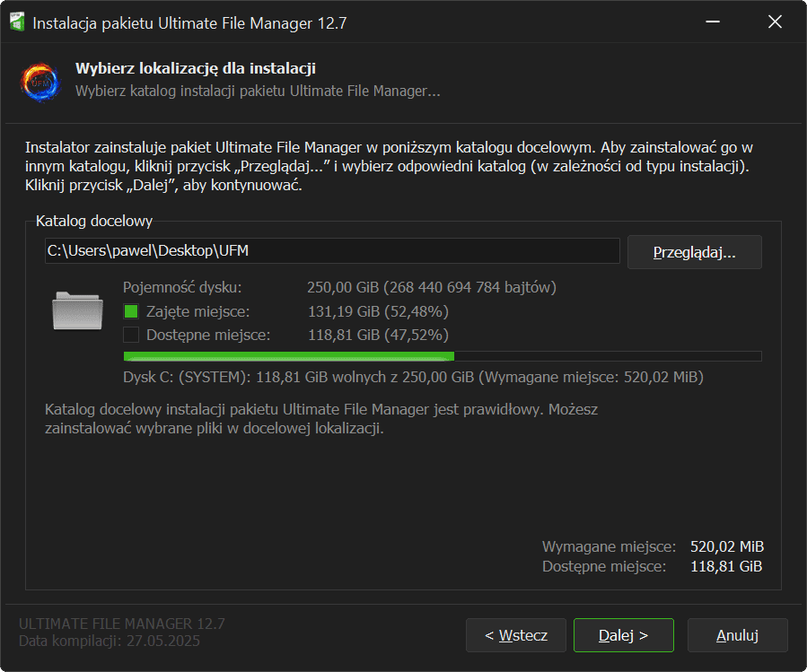807x672 pixels.
Task: Open the Przeglądaj... folder browser
Action: pyautogui.click(x=694, y=252)
